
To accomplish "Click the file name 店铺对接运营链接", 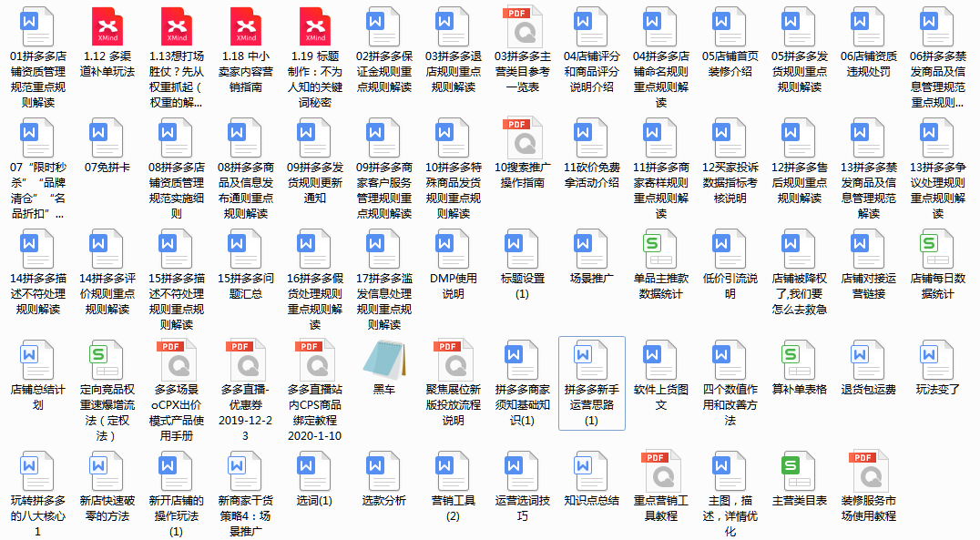I will tap(869, 286).
